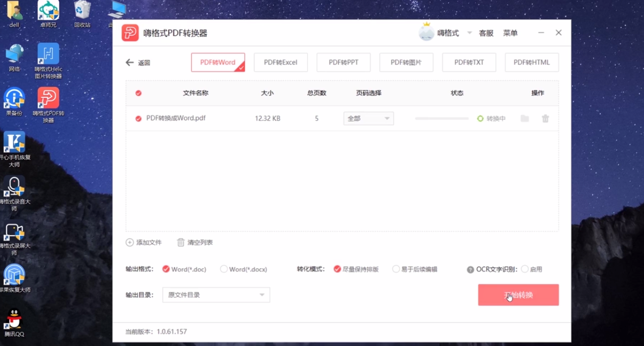Viewport: 644px width, 346px height.
Task: Switch to PDF转Excel tab
Action: pos(281,62)
